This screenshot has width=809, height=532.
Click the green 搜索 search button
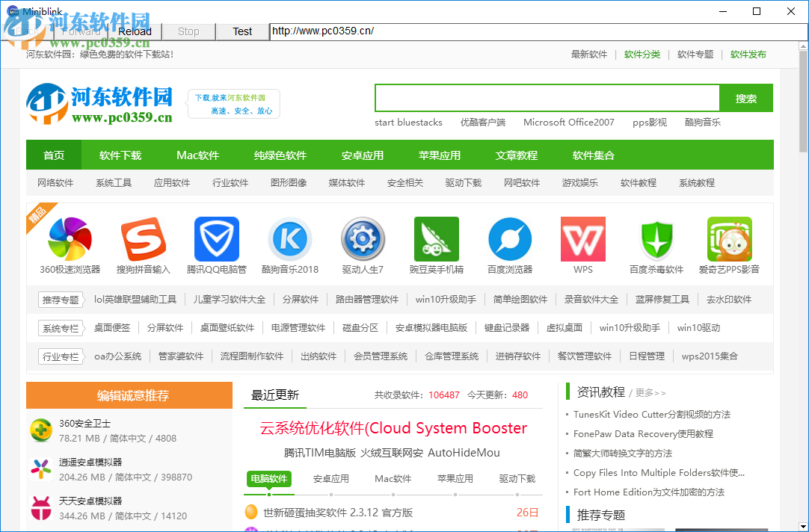746,98
